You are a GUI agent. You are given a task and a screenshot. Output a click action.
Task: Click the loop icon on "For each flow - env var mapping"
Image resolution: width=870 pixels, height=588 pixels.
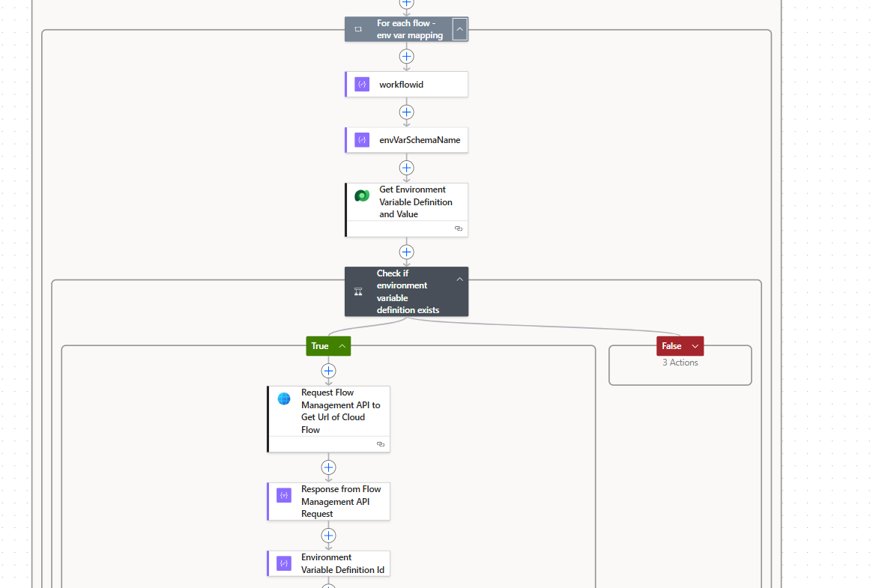357,28
